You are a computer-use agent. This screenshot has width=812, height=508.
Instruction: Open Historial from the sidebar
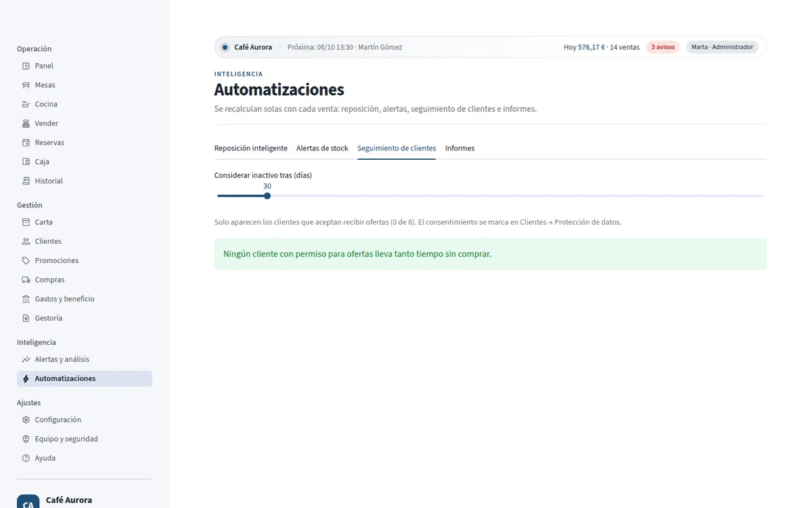(x=85, y=181)
